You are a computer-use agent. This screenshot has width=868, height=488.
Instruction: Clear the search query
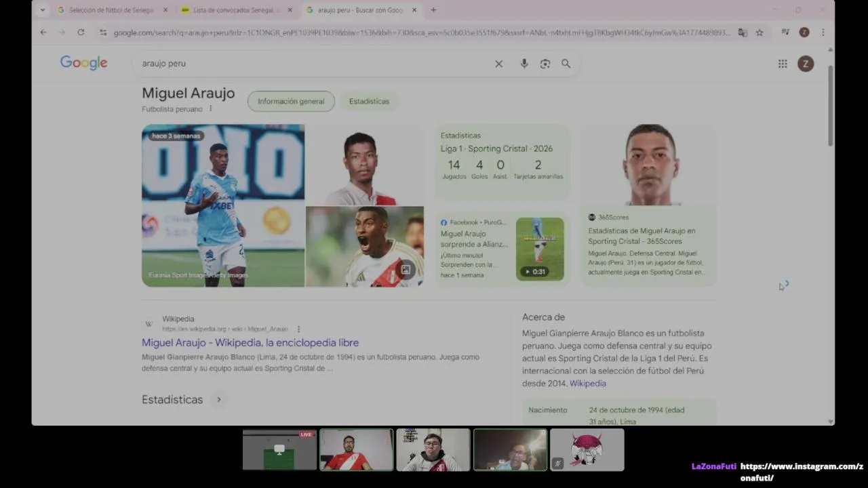coord(498,64)
